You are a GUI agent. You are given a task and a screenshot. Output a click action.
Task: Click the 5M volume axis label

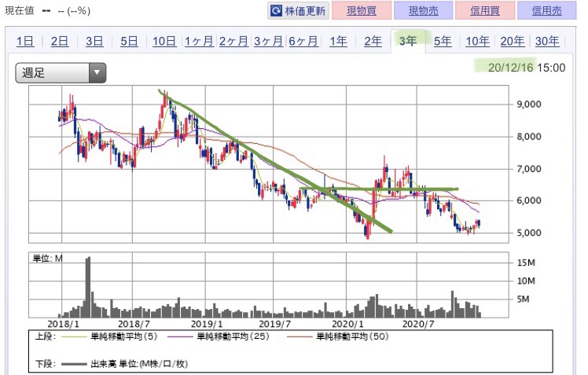523,299
